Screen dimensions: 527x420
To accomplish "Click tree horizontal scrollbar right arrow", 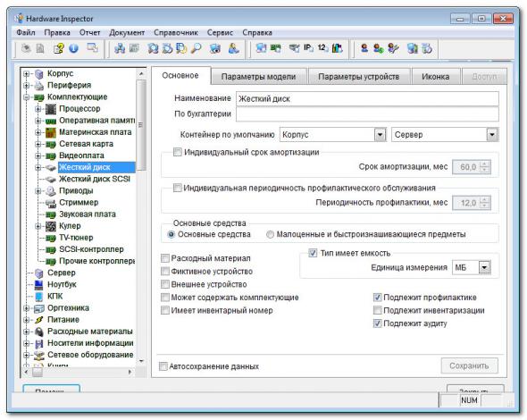I will [x=130, y=373].
